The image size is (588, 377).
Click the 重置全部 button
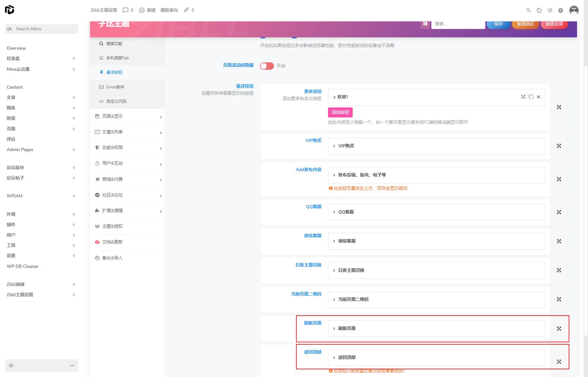554,24
